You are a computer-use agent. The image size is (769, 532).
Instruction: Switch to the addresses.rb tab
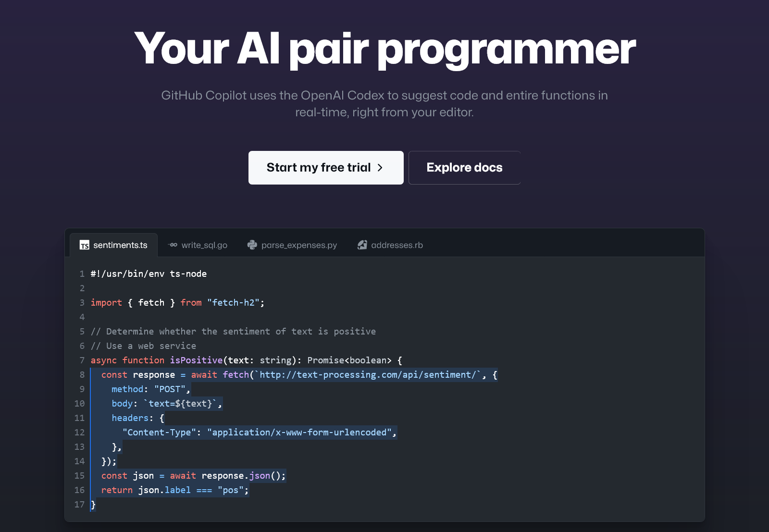tap(397, 245)
